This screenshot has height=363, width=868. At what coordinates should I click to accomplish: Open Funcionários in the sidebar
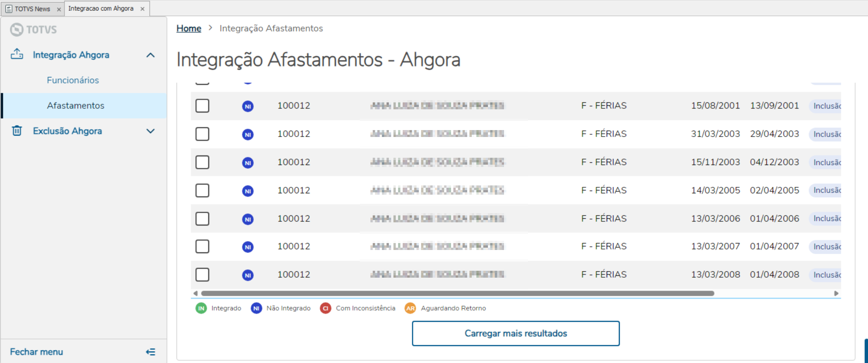pos(73,80)
